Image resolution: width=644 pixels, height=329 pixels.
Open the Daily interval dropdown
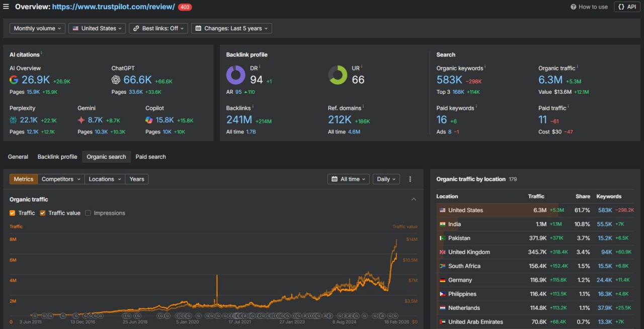pyautogui.click(x=386, y=179)
